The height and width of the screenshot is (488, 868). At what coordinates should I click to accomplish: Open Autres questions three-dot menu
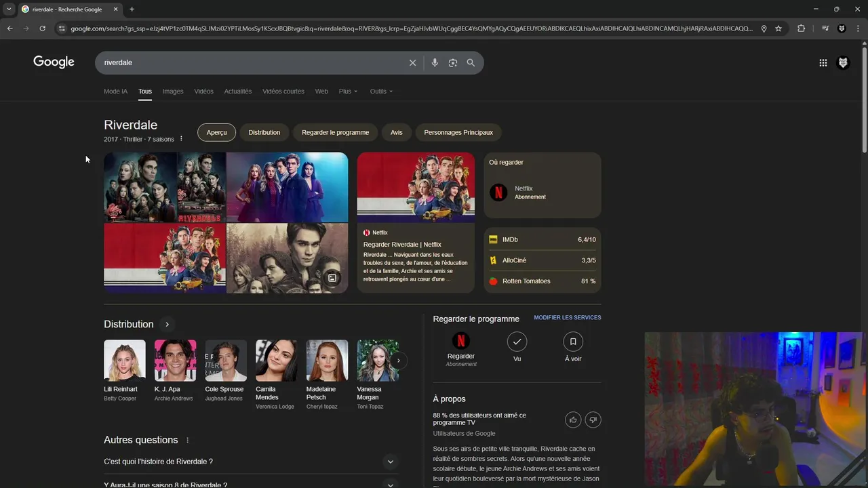click(x=188, y=440)
